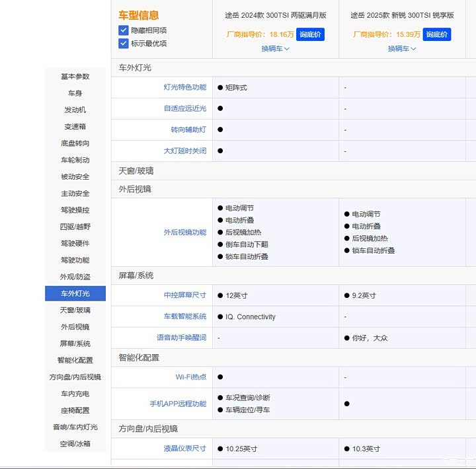Expand 换辆车 dropdown for 途岳 2024款
This screenshot has width=476, height=469.
click(275, 49)
